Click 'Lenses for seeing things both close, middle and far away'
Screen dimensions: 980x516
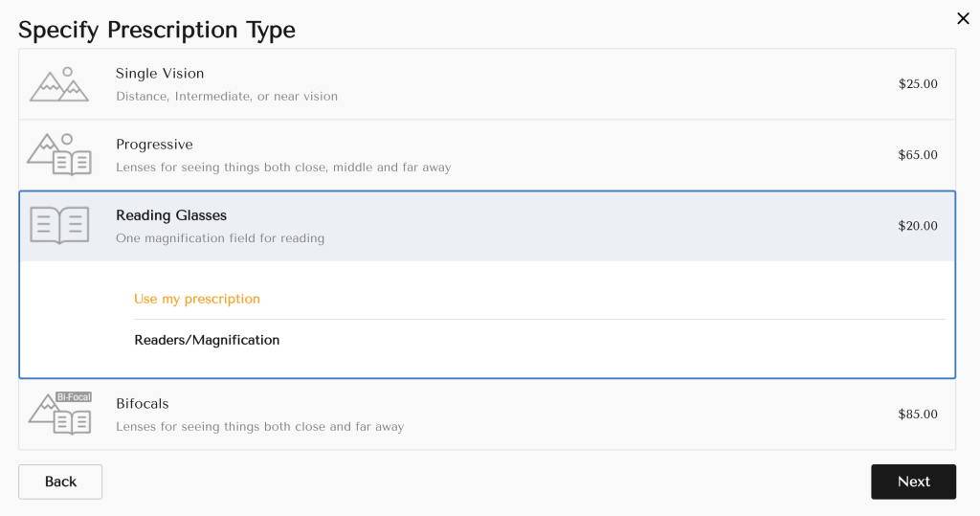283,168
